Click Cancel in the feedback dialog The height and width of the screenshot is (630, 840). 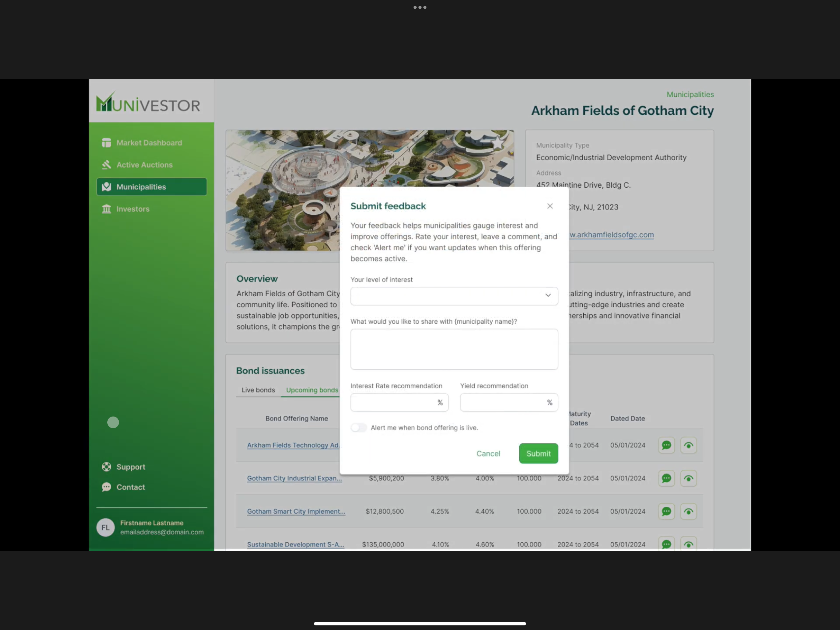(x=488, y=454)
